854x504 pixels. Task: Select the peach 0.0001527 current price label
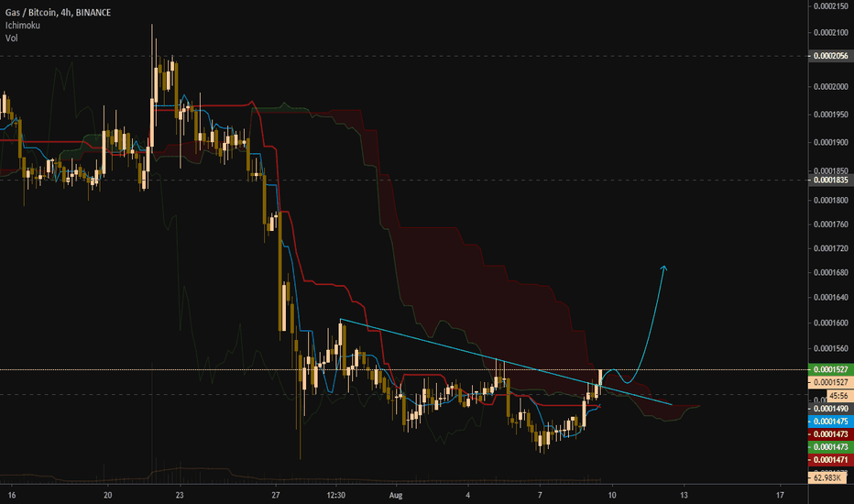(x=830, y=382)
